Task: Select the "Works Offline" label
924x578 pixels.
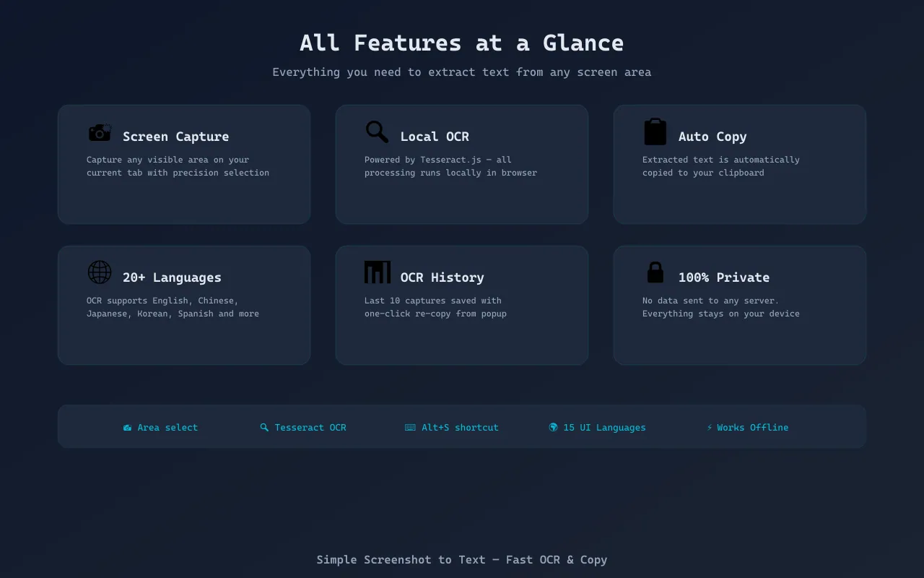Action: point(752,428)
